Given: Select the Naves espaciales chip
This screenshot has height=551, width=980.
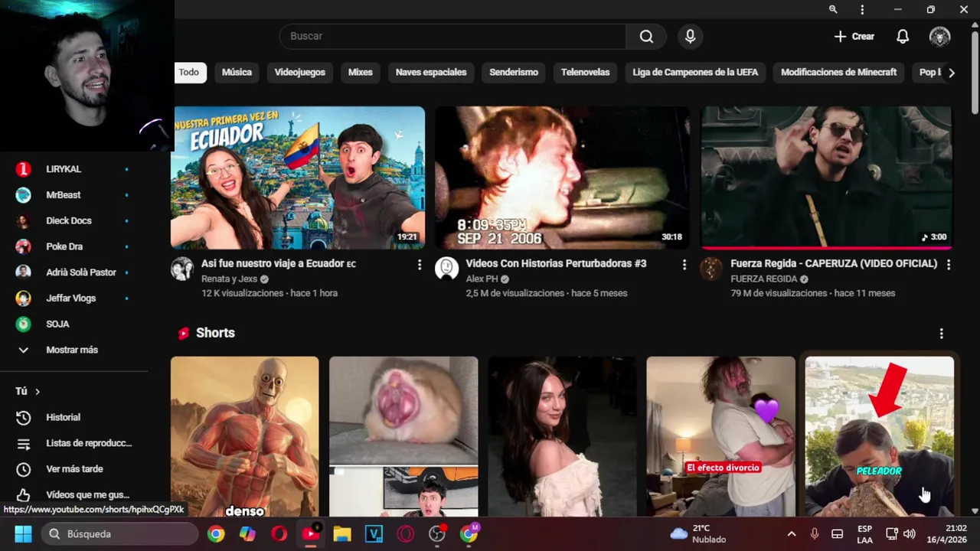Looking at the screenshot, I should [x=431, y=73].
